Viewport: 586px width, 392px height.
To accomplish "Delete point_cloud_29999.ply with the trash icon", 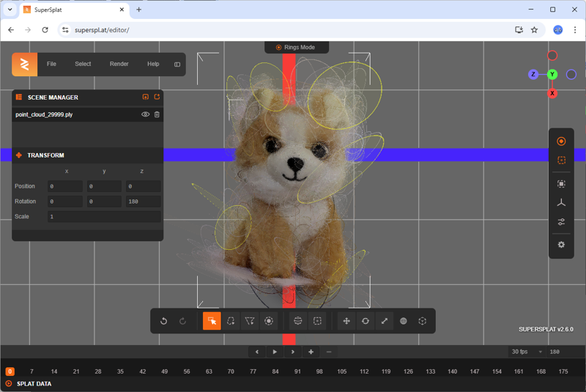I will [157, 114].
